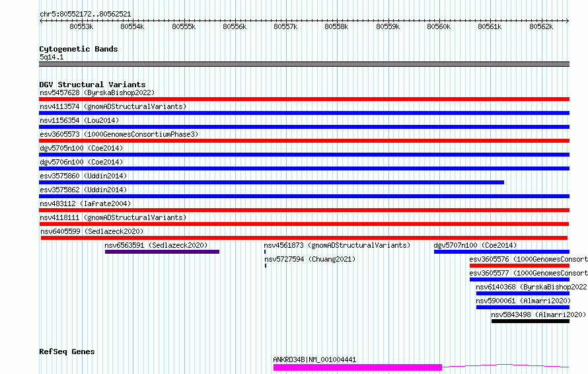Select the dgv5705n100 (Coe2014) label

click(x=81, y=148)
